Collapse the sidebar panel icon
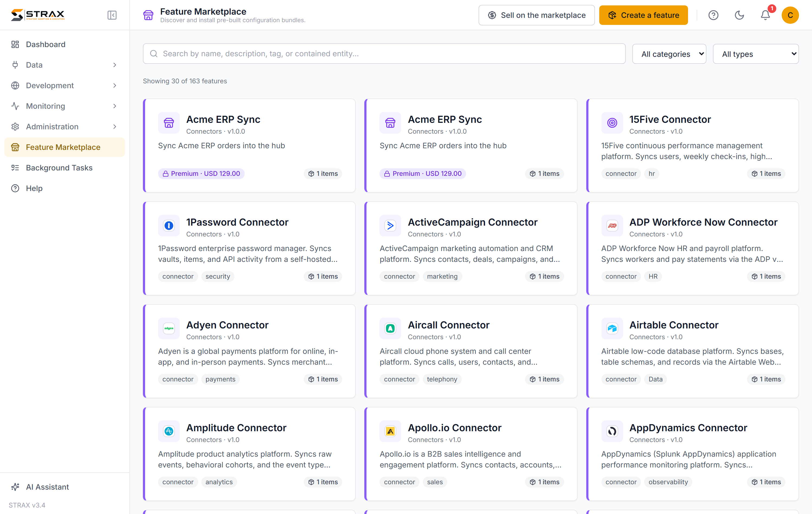812x514 pixels. coord(112,15)
